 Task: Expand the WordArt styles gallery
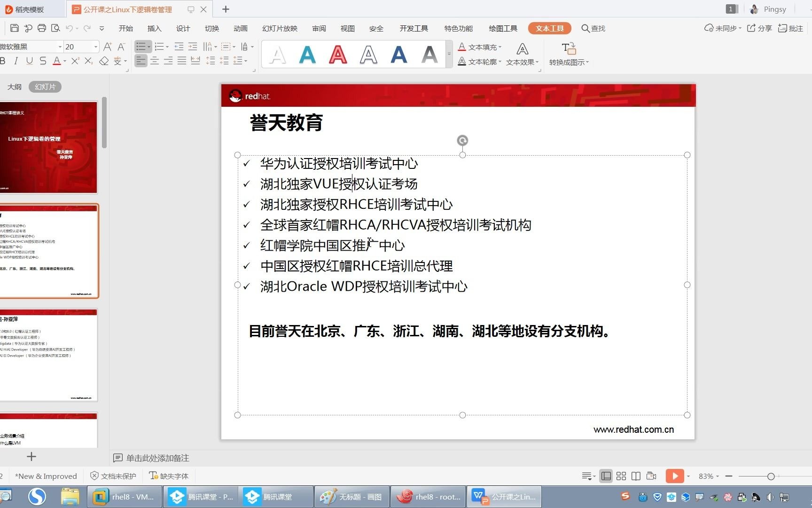click(x=449, y=54)
